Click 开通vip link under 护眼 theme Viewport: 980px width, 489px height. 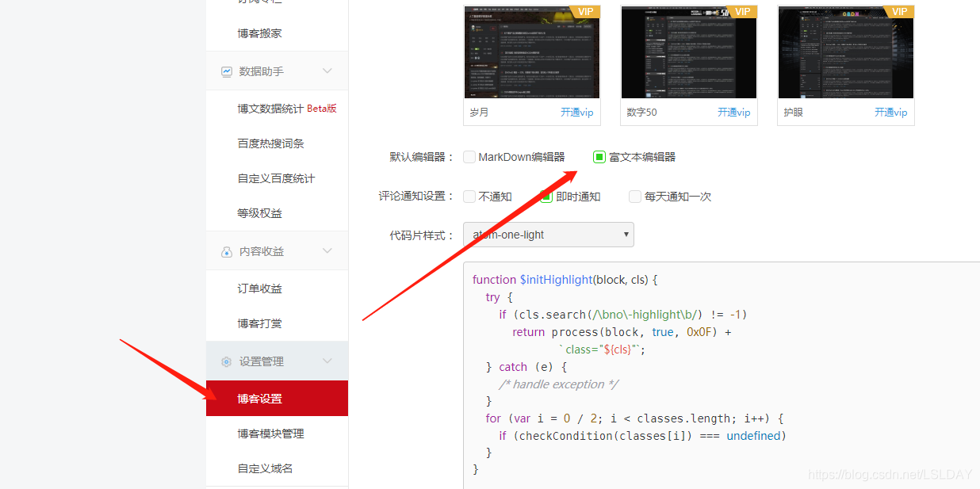coord(891,113)
